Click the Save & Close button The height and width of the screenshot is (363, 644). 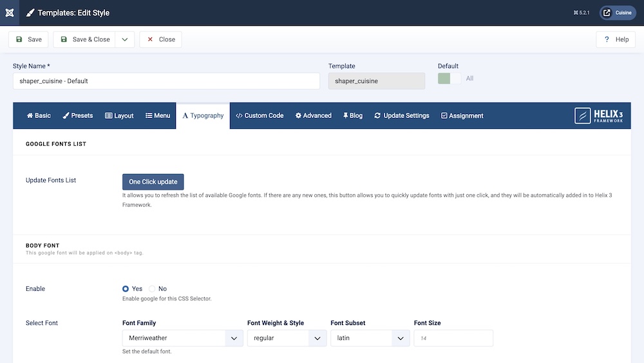(84, 39)
